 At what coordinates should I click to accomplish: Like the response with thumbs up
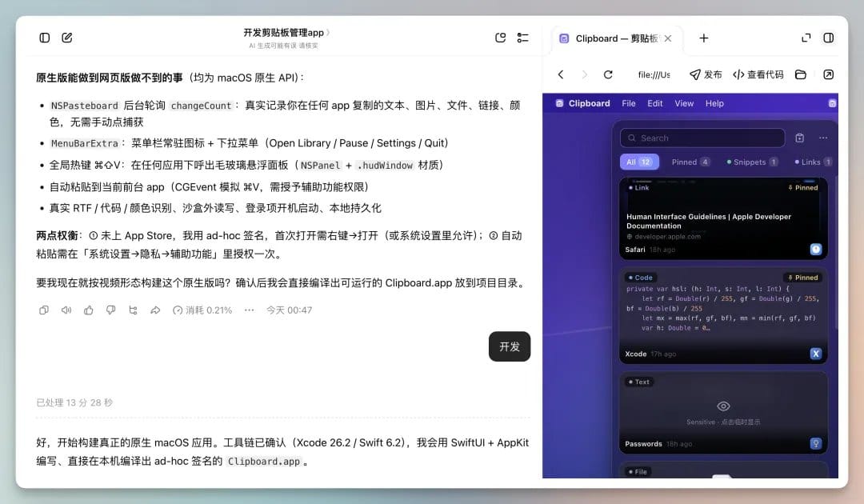(x=88, y=310)
